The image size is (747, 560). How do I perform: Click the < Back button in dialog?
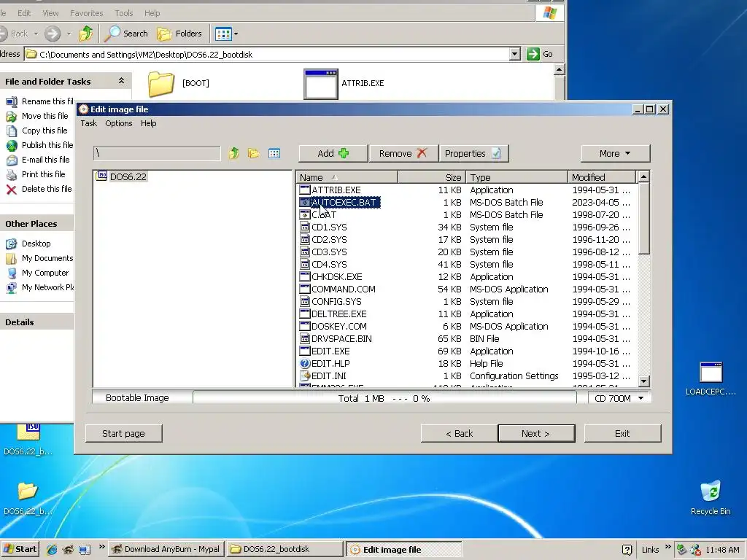pos(460,433)
